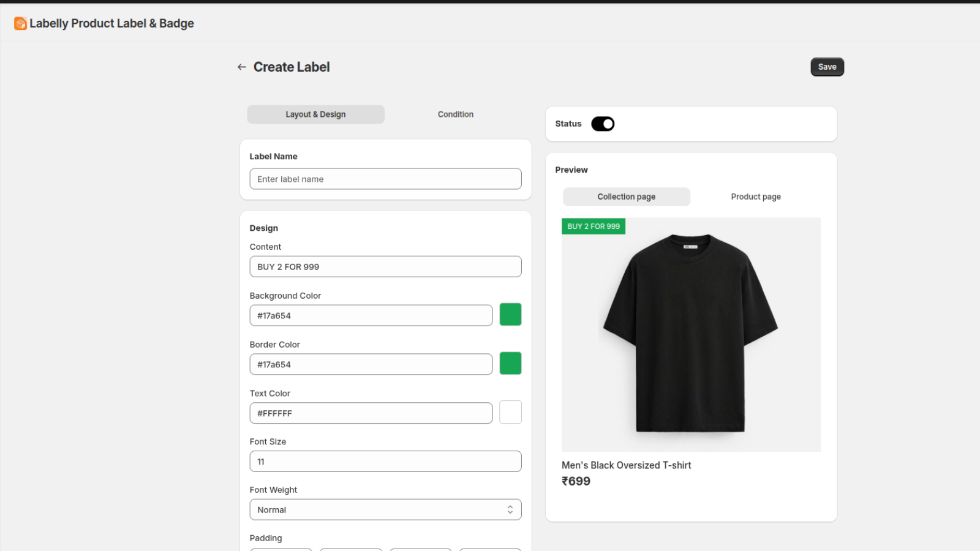
Task: Click the Label Name input field
Action: [x=385, y=179]
